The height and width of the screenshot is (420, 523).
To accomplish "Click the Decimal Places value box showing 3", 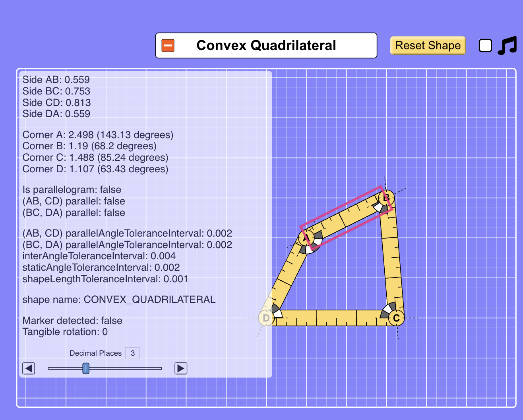I will coord(133,353).
